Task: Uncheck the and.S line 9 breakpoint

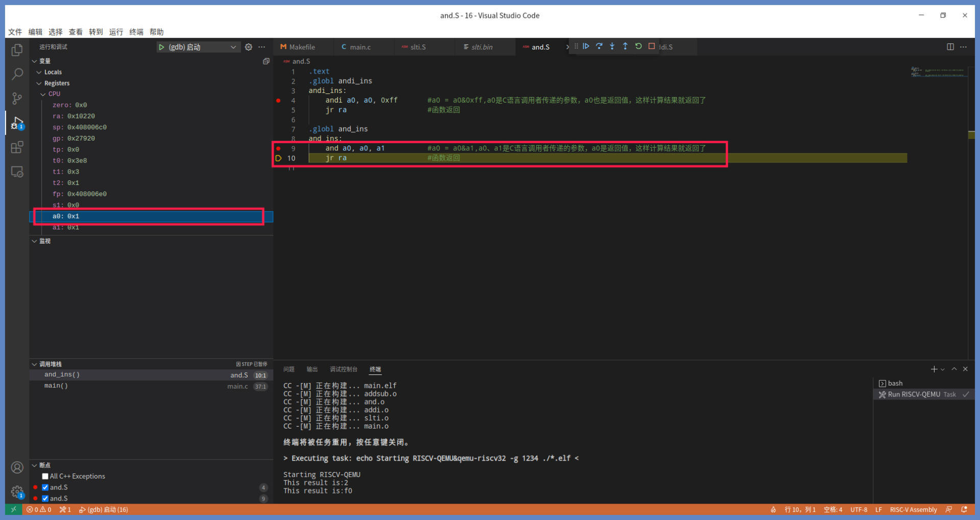Action: point(45,499)
